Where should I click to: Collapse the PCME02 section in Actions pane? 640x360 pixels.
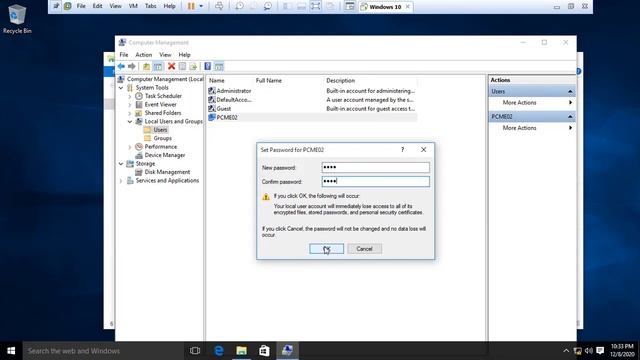[570, 117]
